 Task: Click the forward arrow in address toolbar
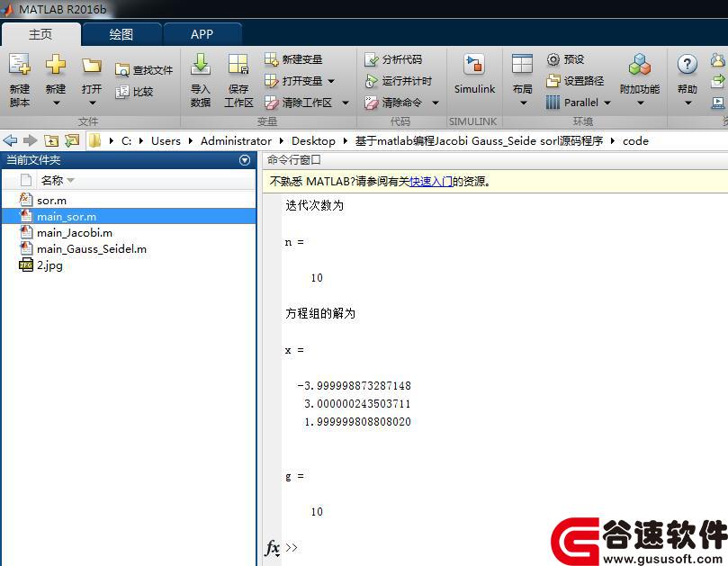pos(31,140)
